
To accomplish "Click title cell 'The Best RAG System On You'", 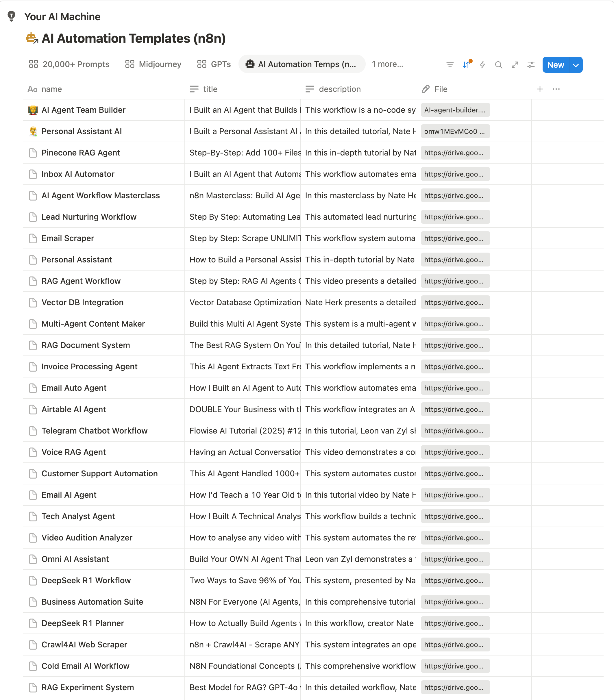I will tap(243, 345).
